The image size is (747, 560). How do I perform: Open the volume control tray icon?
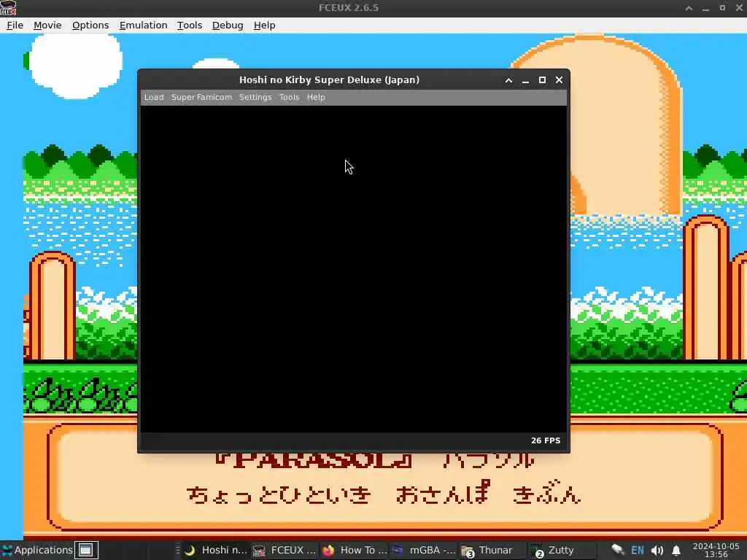(657, 551)
